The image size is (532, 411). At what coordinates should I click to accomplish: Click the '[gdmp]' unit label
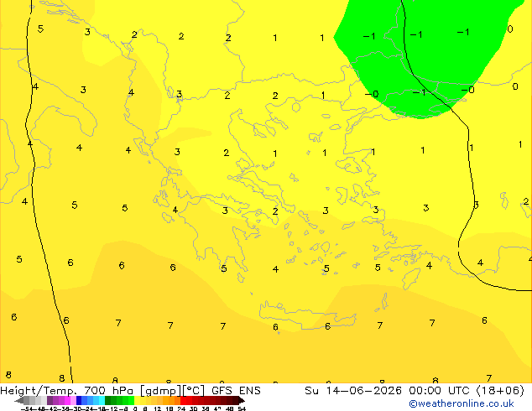[x=160, y=391]
